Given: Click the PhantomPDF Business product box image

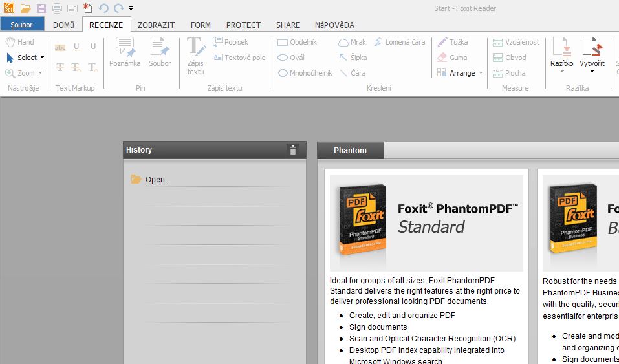Looking at the screenshot, I should pos(573,219).
